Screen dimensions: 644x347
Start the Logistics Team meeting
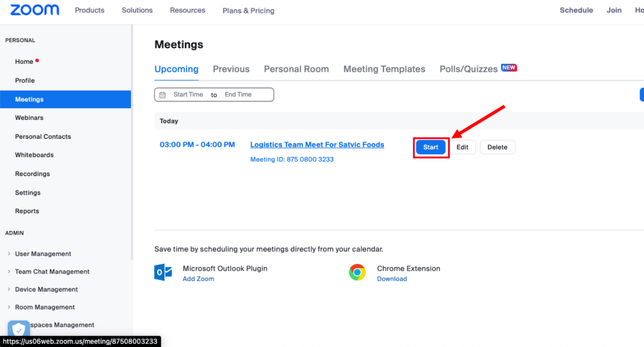[431, 147]
